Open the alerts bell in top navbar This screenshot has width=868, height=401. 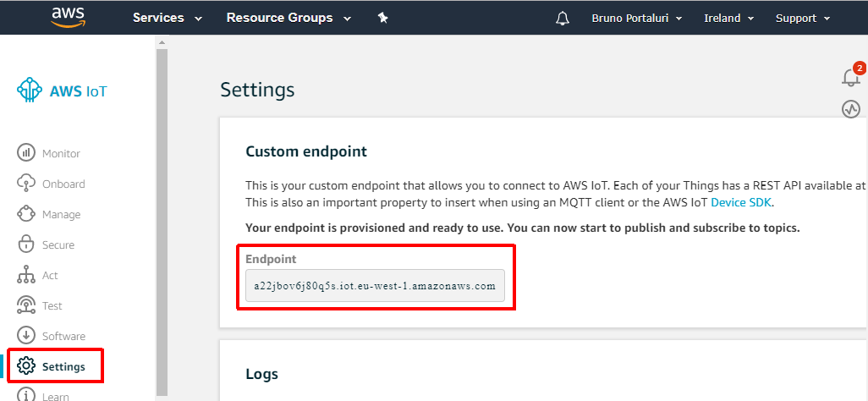click(563, 18)
